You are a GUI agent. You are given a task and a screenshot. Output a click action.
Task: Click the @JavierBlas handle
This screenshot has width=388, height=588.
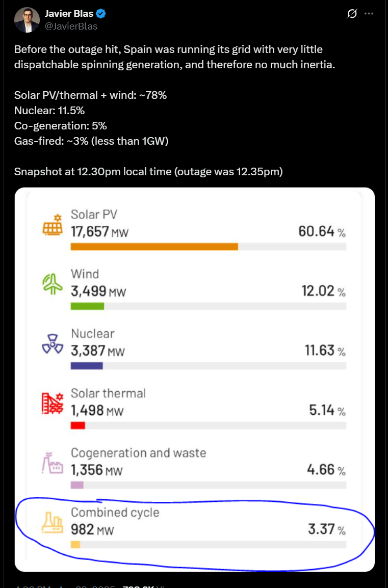[x=71, y=26]
